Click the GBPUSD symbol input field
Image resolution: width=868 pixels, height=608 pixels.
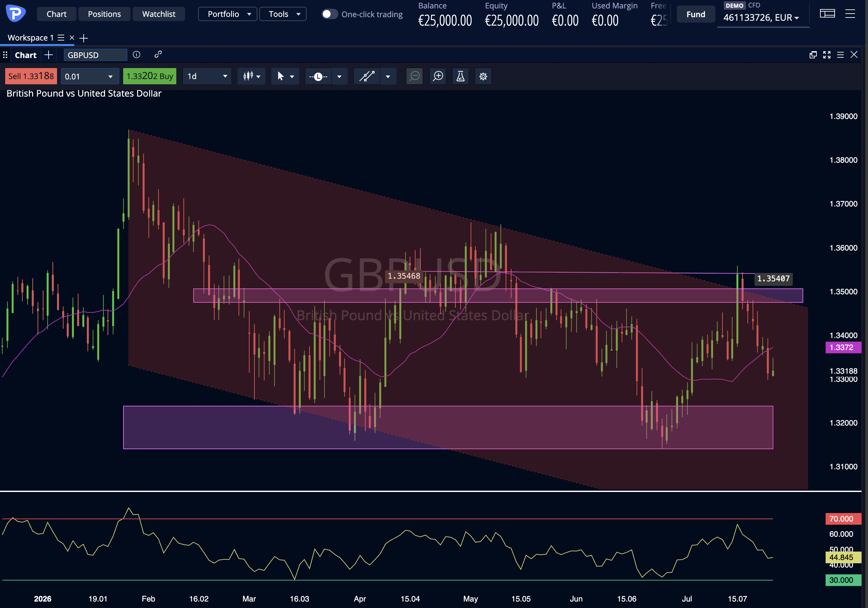(x=95, y=55)
